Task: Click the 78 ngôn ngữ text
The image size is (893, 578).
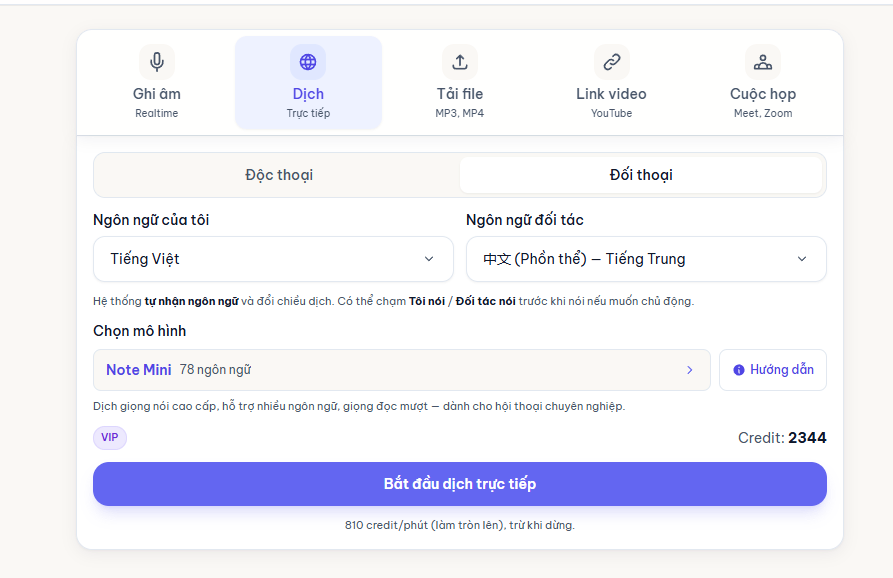Action: pos(215,370)
